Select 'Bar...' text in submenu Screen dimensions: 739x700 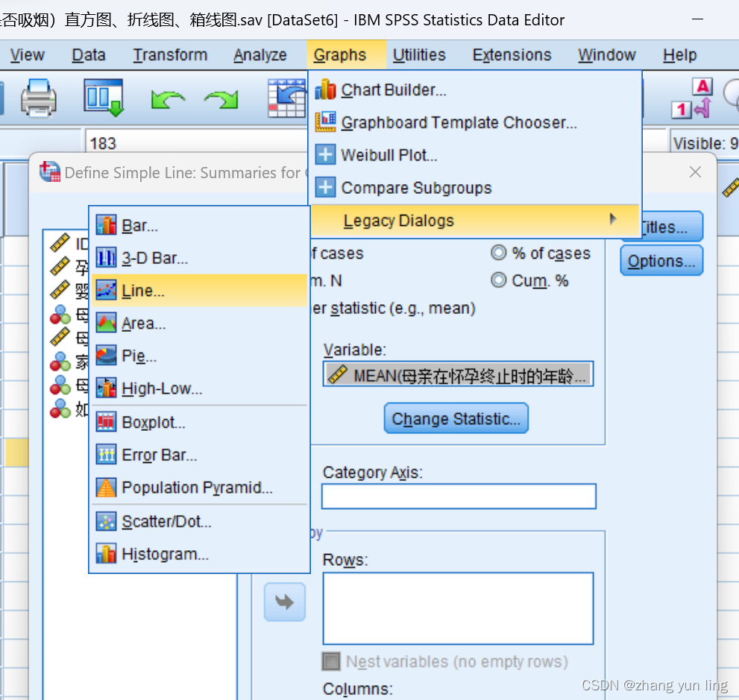(140, 226)
